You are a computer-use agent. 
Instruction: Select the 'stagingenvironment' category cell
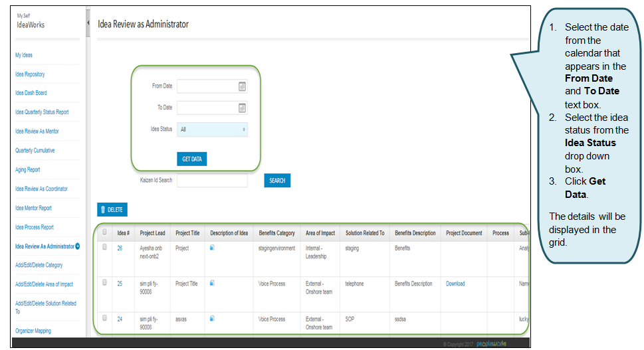(277, 248)
